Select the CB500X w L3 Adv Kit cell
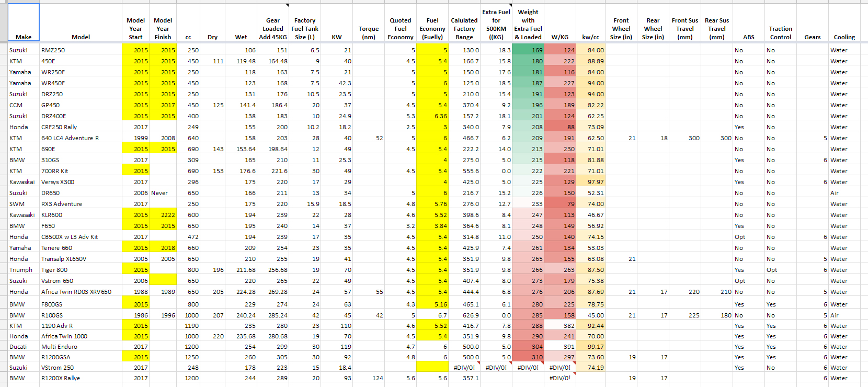868x387 pixels. (81, 237)
